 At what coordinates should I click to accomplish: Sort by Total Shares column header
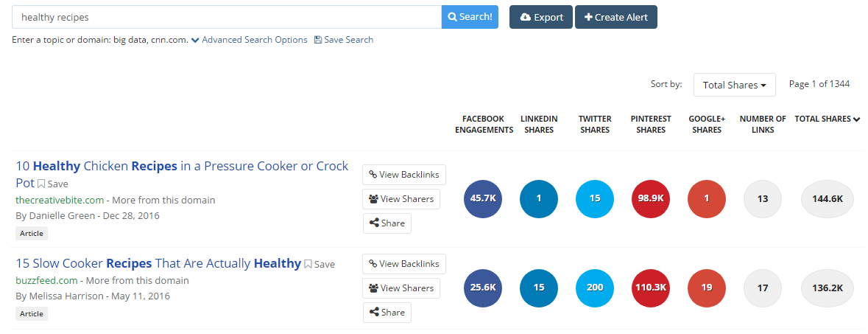[x=827, y=119]
